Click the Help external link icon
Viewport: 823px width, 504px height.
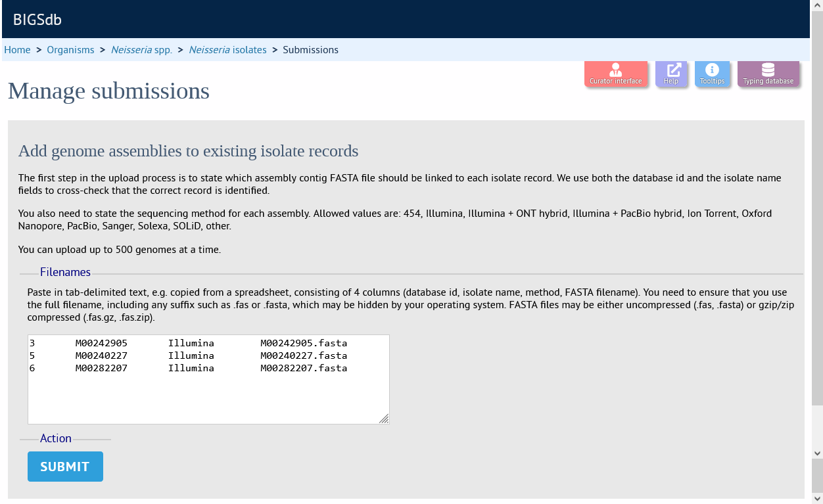[x=671, y=74]
